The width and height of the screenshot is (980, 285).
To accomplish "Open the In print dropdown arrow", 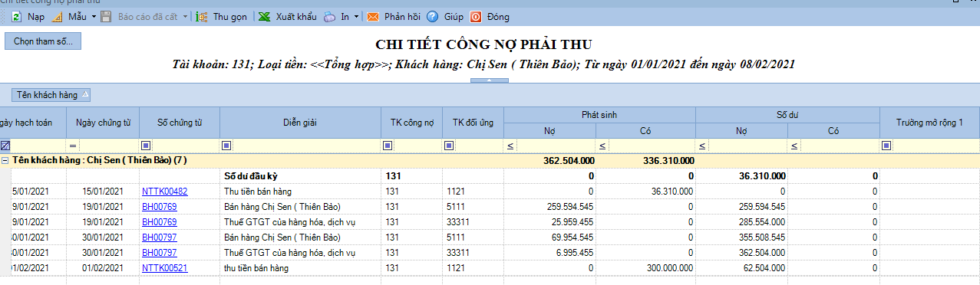I will click(357, 16).
